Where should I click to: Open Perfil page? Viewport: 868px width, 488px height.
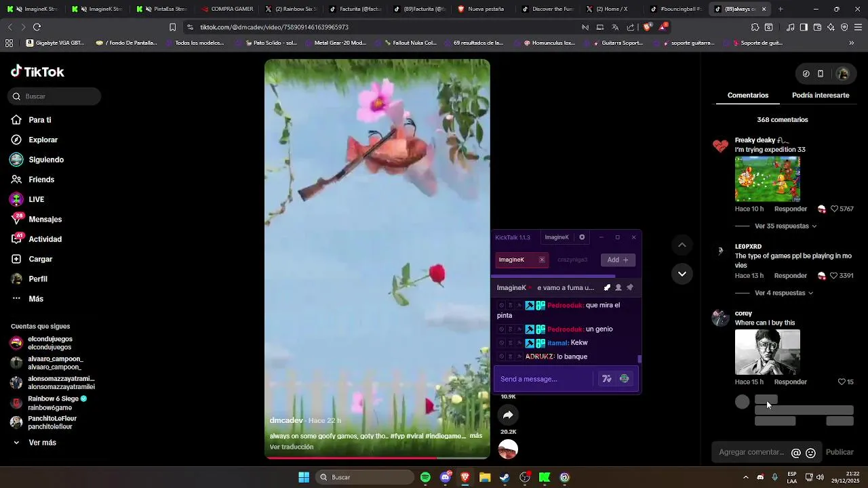pyautogui.click(x=29, y=279)
